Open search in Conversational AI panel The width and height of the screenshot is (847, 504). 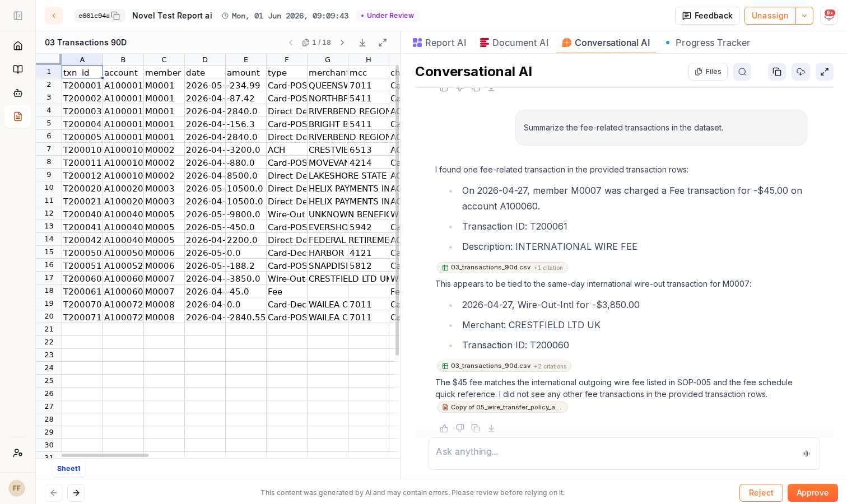(x=742, y=72)
